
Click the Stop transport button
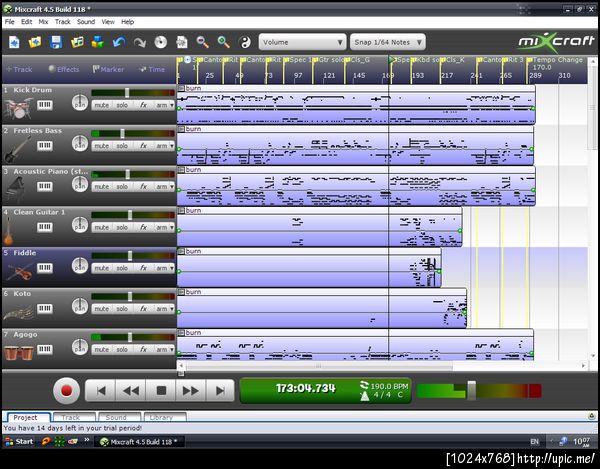tap(161, 391)
